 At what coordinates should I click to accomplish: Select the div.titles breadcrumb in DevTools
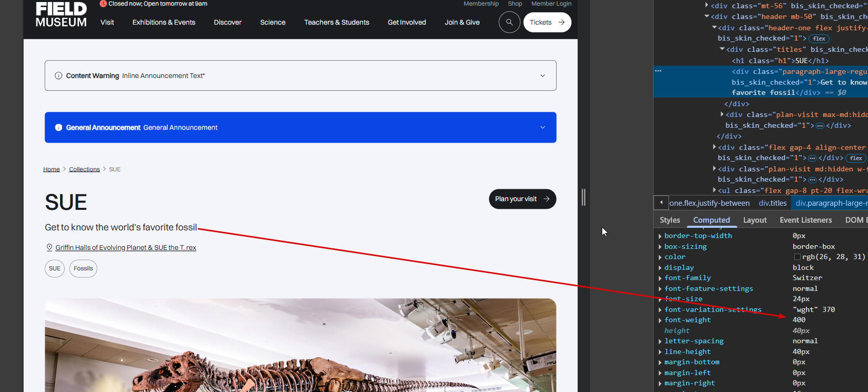click(773, 203)
